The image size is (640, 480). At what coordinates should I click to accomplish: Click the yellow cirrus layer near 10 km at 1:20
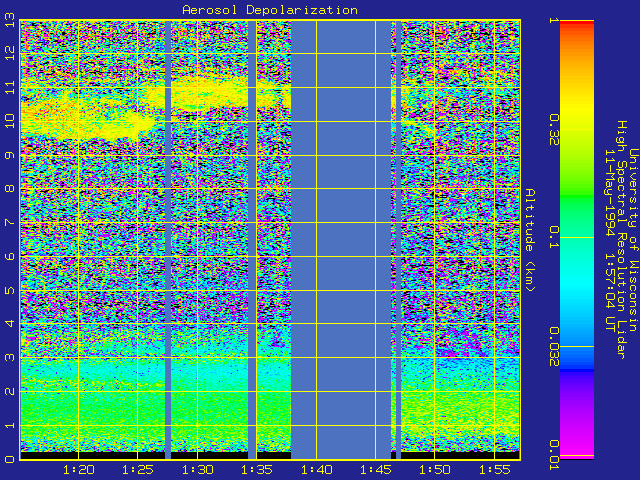pyautogui.click(x=78, y=120)
